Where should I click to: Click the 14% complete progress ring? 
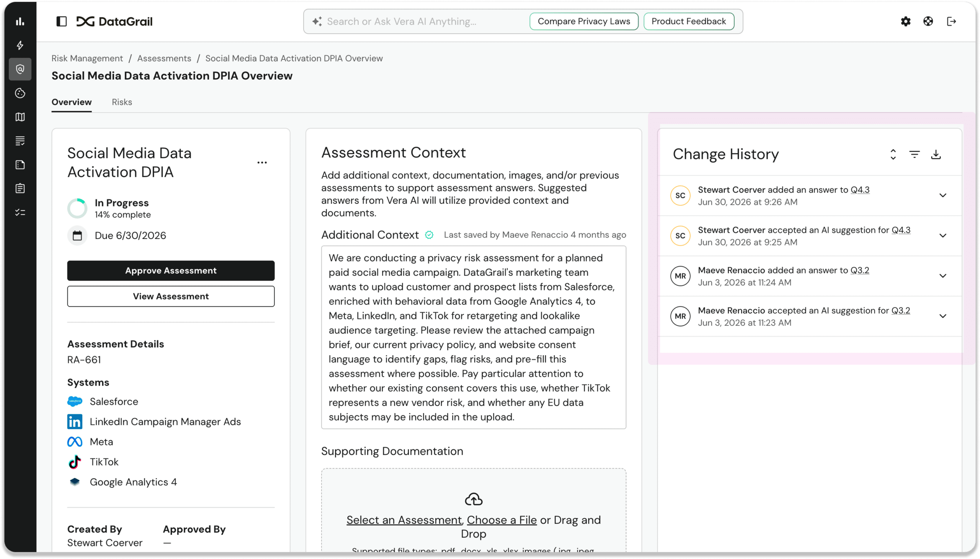pyautogui.click(x=77, y=208)
